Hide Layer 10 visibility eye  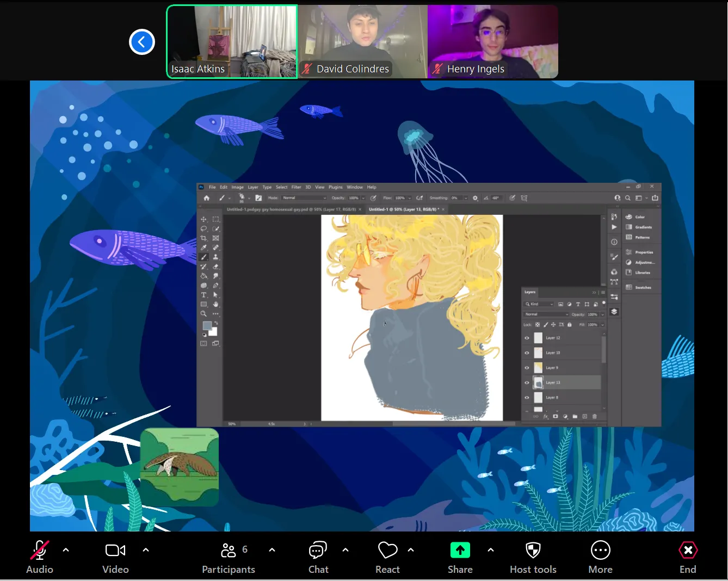click(527, 353)
